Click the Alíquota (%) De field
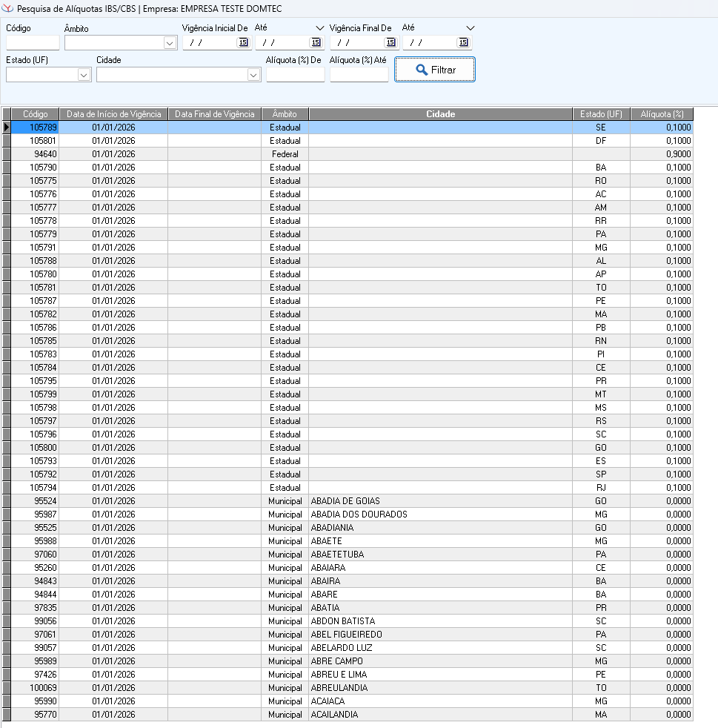This screenshot has height=728, width=718. coord(295,75)
